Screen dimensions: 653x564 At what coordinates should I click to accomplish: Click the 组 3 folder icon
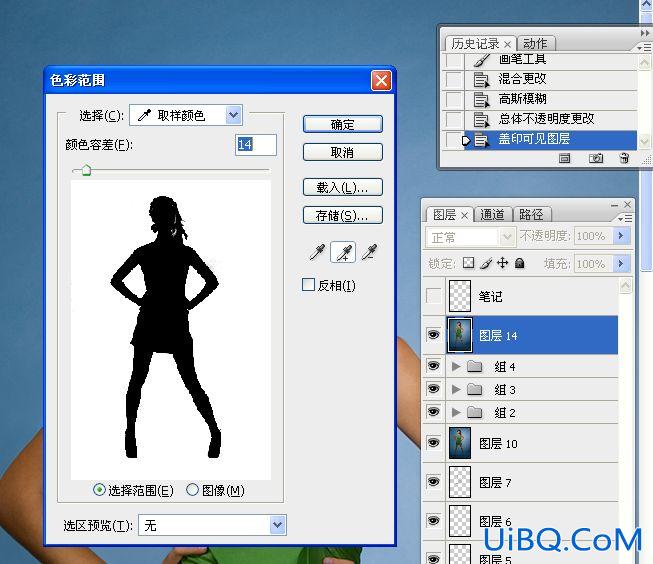(474, 389)
